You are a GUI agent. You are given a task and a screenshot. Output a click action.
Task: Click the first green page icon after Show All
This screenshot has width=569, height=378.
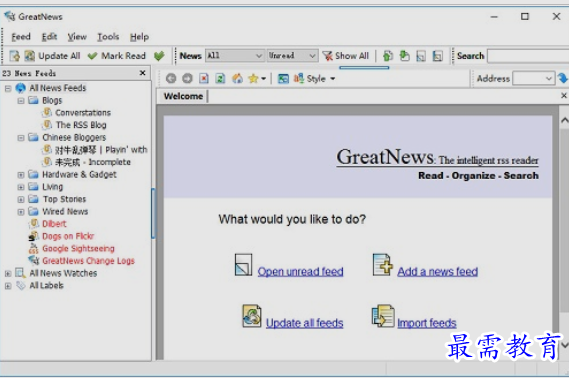(x=388, y=56)
